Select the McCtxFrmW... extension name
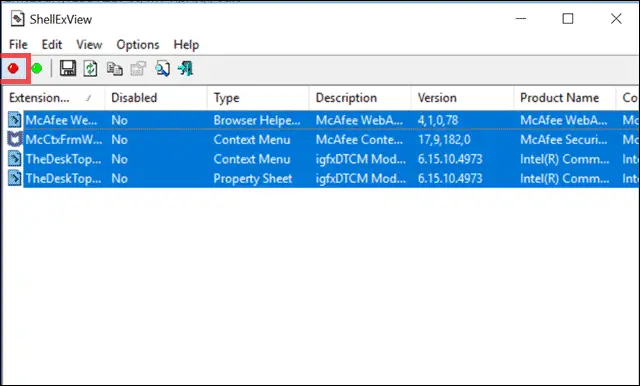The width and height of the screenshot is (640, 386). tap(64, 140)
